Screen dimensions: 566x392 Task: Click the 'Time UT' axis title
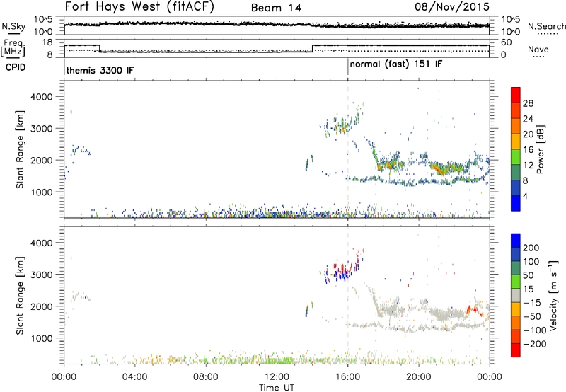[277, 387]
